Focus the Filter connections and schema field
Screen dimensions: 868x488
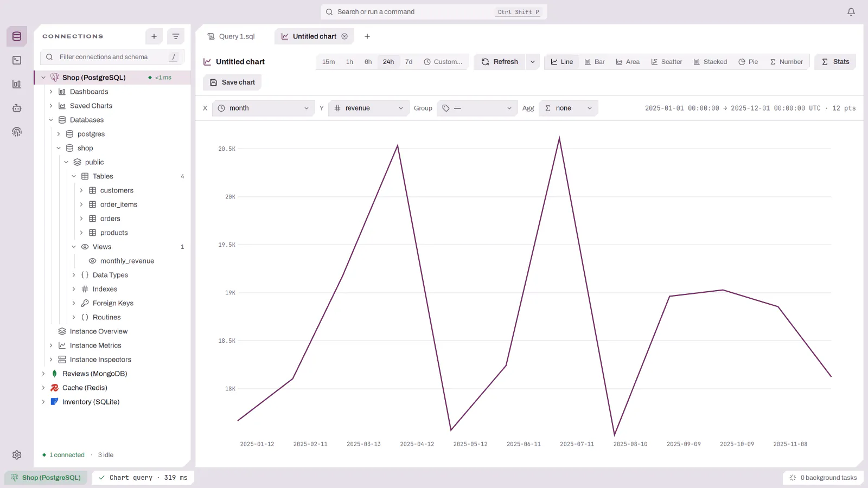pyautogui.click(x=112, y=57)
